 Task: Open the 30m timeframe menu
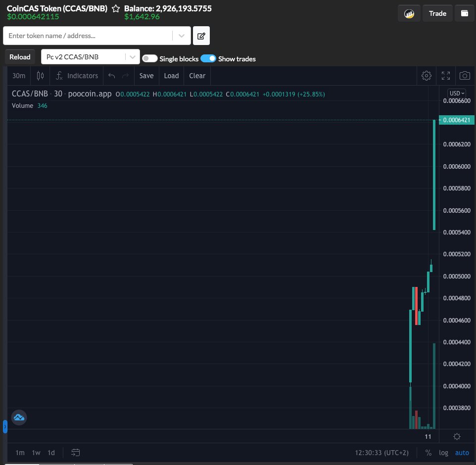(18, 75)
